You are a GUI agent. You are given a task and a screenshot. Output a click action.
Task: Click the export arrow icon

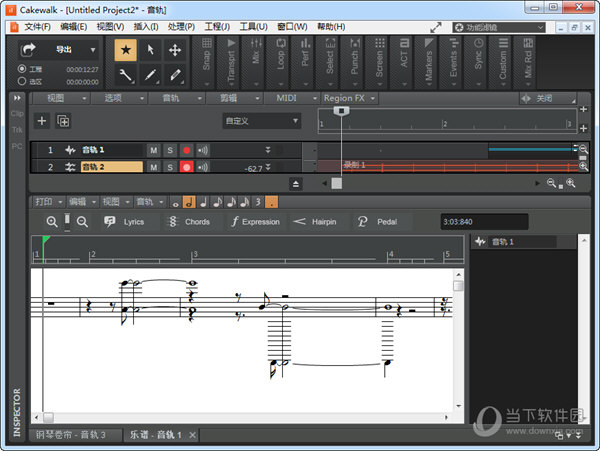28,49
